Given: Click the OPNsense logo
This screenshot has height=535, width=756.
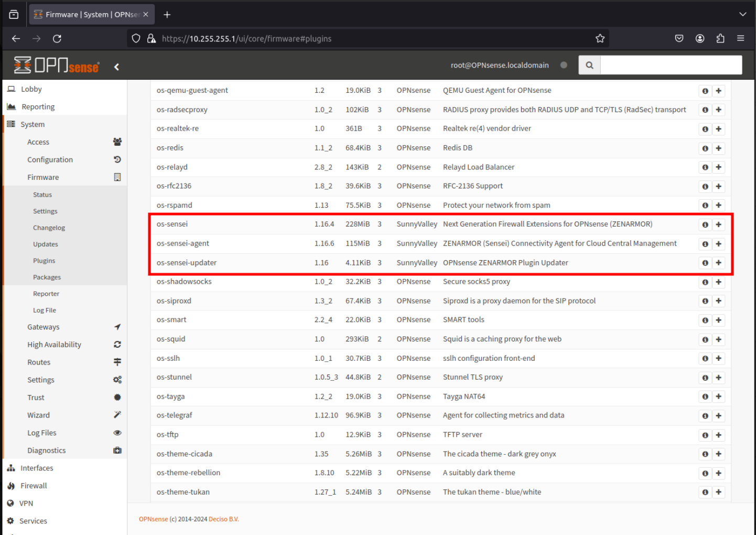Looking at the screenshot, I should (56, 65).
